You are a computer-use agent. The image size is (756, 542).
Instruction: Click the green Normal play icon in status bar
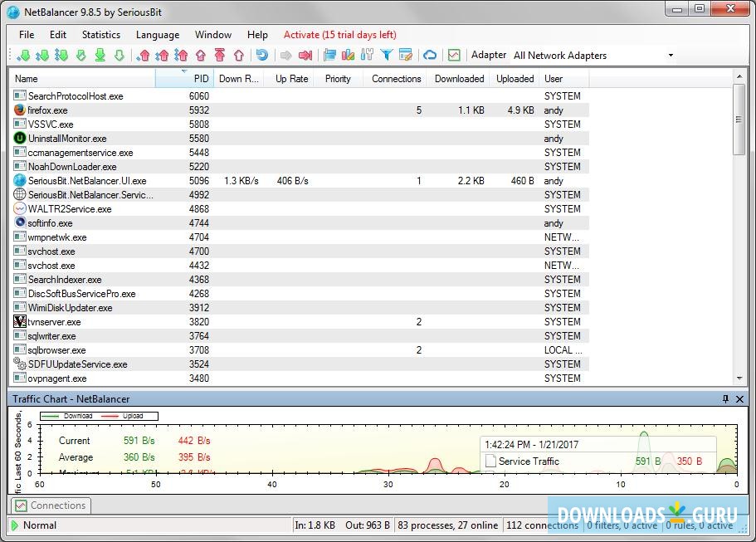point(14,525)
